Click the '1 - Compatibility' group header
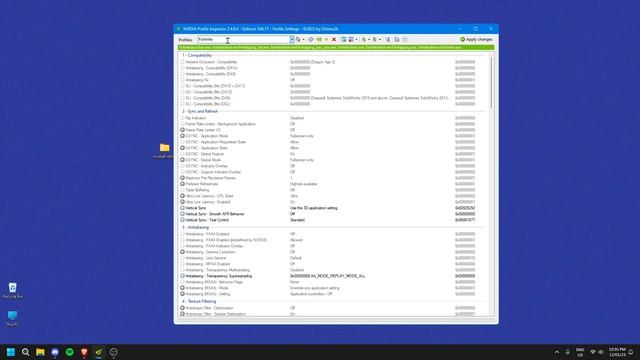The width and height of the screenshot is (640, 360). point(197,56)
